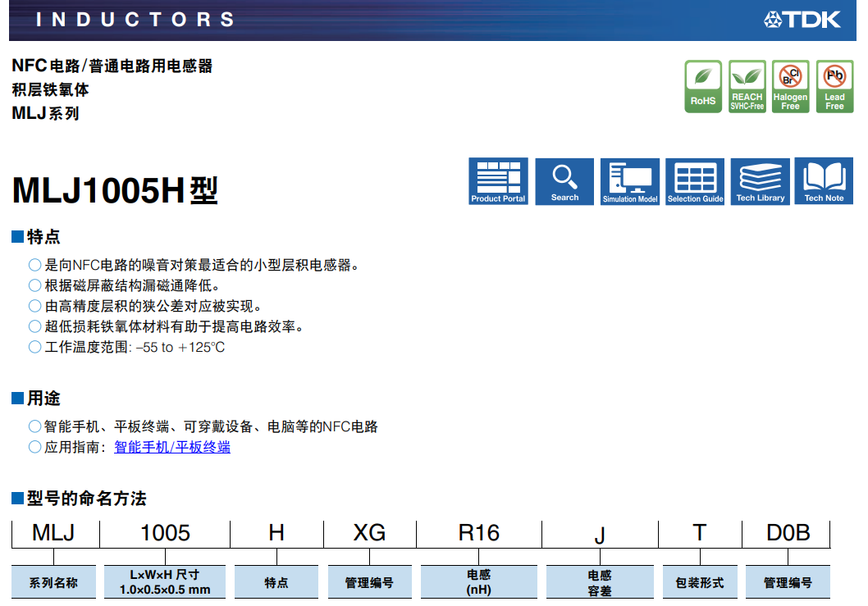Click the R16 part number segment
The height and width of the screenshot is (606, 868).
479,533
